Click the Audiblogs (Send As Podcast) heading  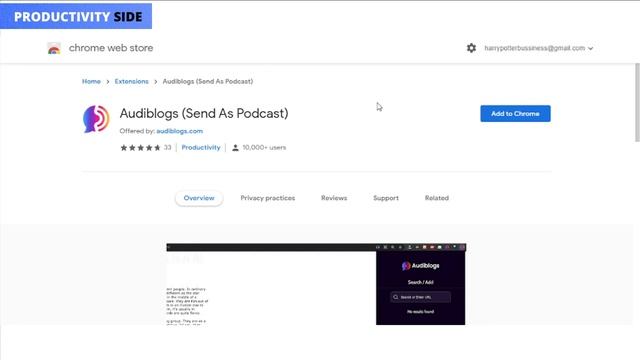coord(204,113)
